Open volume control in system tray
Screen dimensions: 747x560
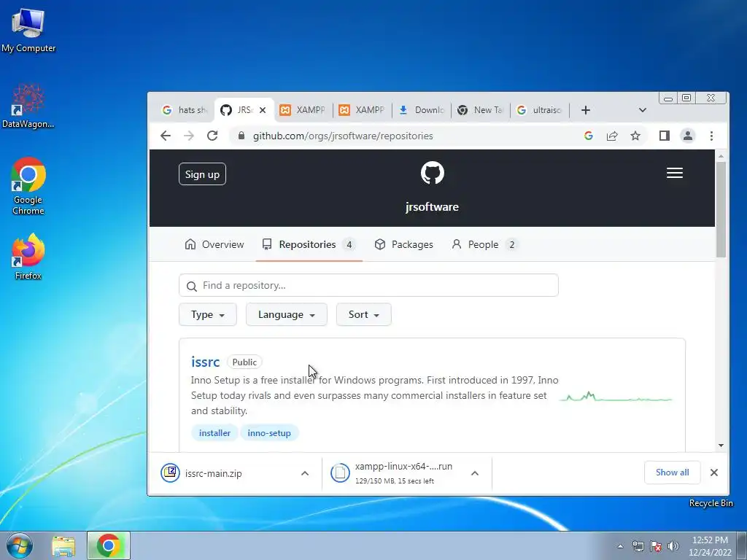click(673, 546)
